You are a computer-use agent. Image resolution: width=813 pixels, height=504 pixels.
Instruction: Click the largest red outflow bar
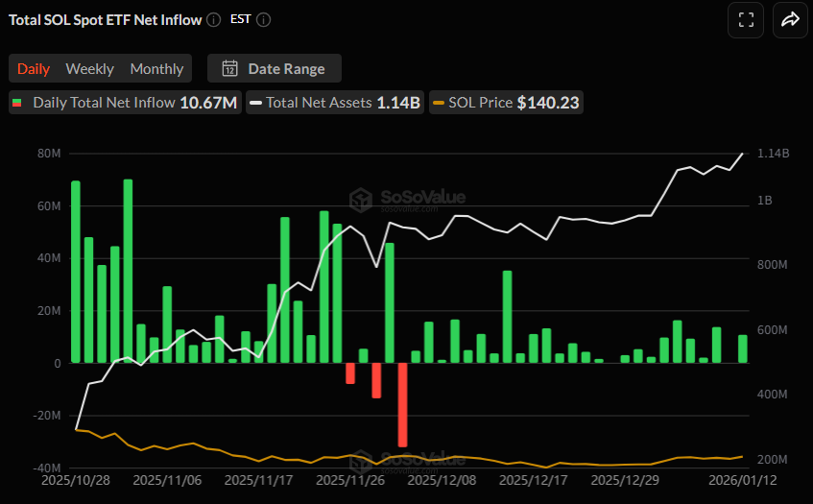[402, 404]
